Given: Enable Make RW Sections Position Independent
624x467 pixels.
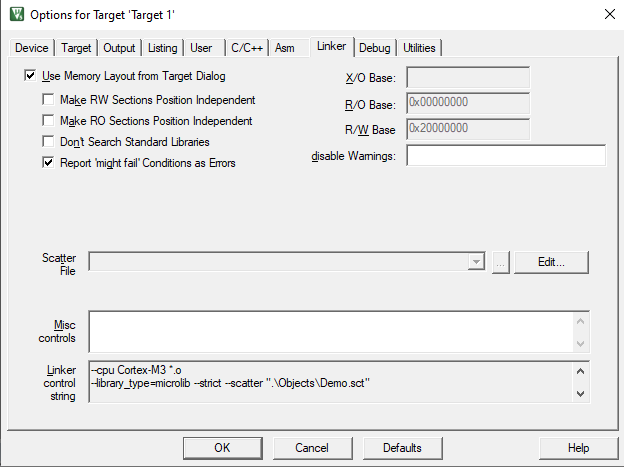Looking at the screenshot, I should [48, 99].
